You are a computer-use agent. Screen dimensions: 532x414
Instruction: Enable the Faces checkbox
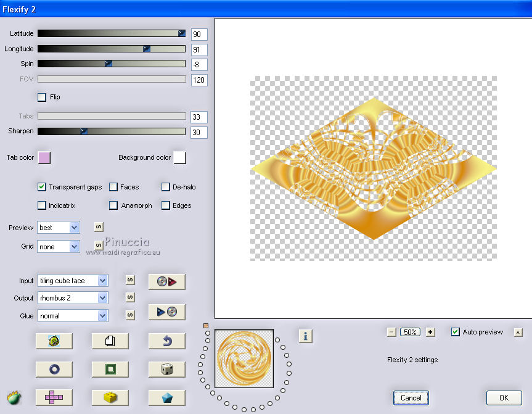(113, 187)
